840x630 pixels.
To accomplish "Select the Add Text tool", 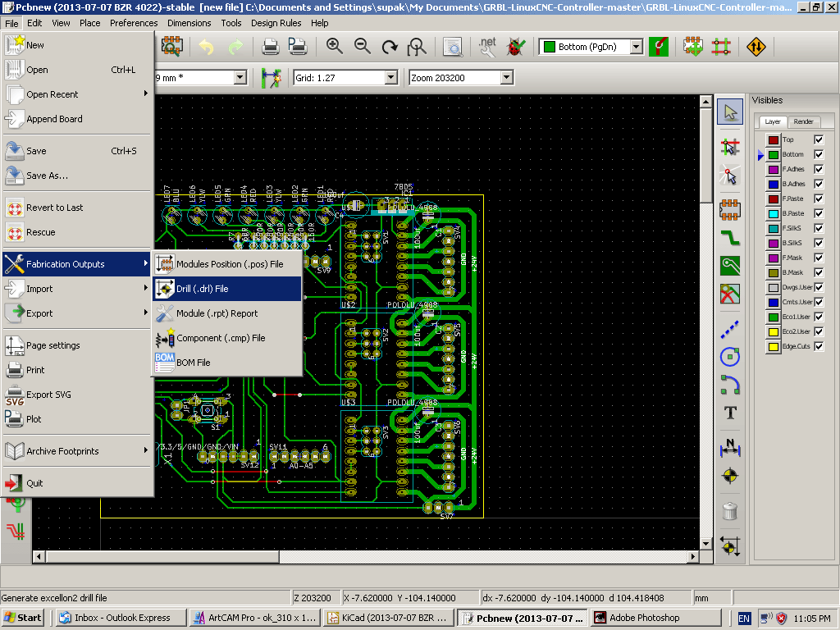I will pos(730,413).
